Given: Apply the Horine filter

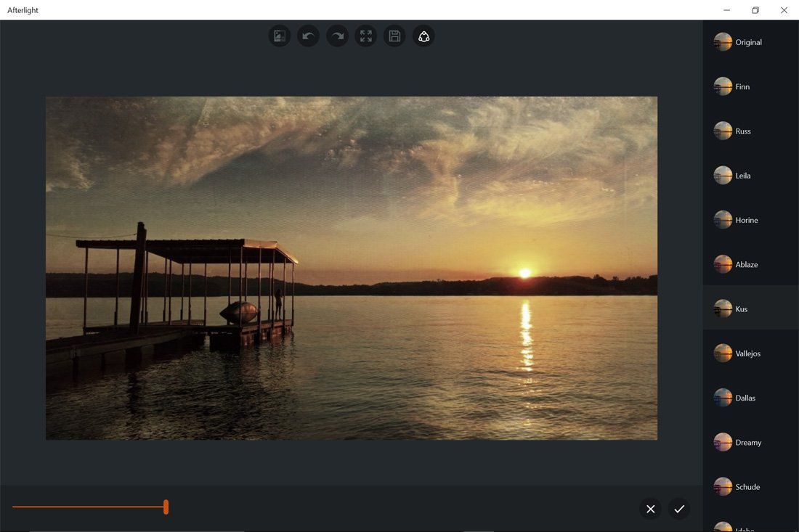Looking at the screenshot, I should pyautogui.click(x=748, y=220).
